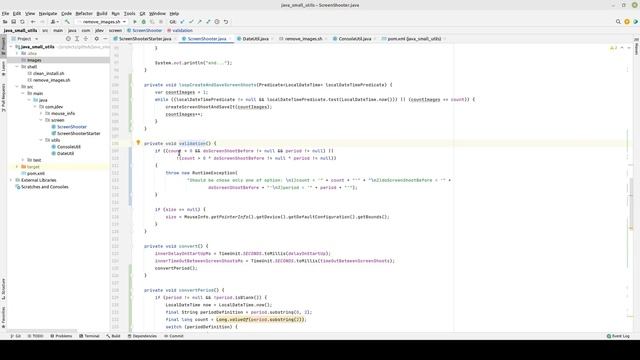Collapse the java_small_utils root node
This screenshot has width=640, height=360.
point(11,47)
